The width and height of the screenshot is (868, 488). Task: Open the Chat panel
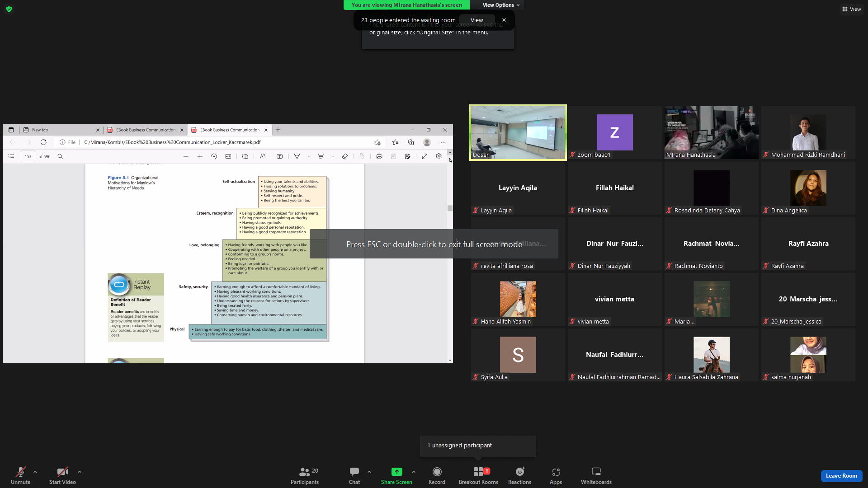click(354, 476)
